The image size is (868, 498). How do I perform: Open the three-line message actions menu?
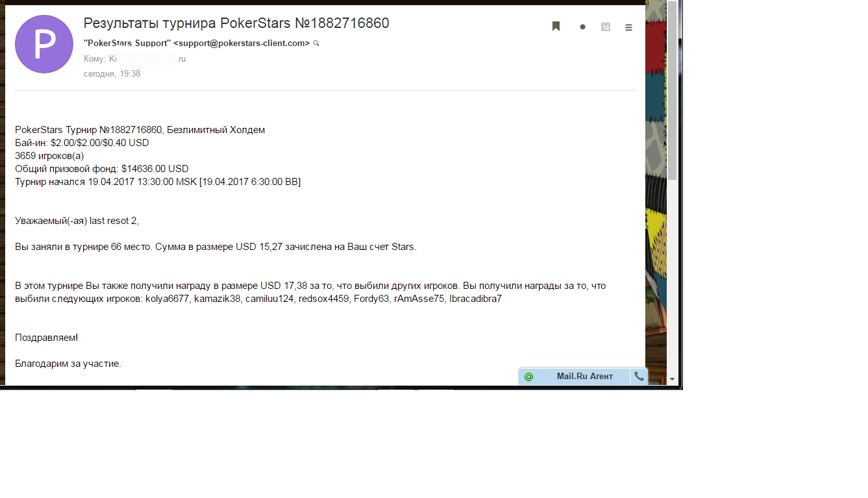(x=628, y=27)
